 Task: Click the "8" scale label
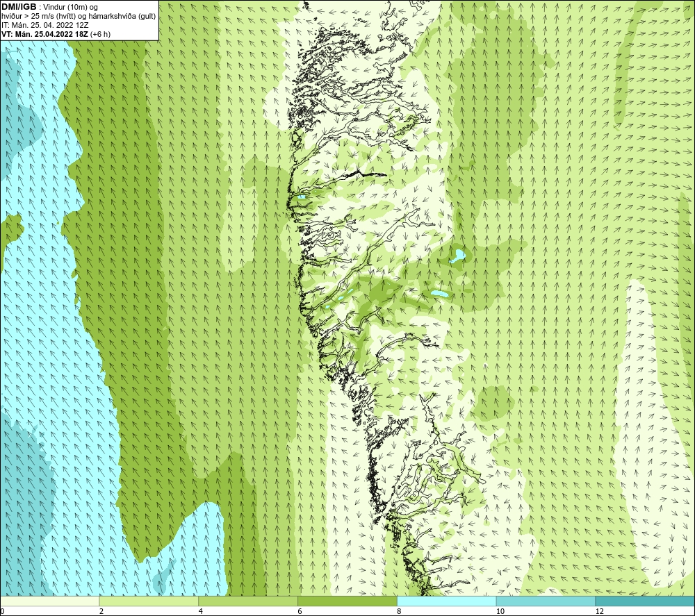pyautogui.click(x=400, y=612)
